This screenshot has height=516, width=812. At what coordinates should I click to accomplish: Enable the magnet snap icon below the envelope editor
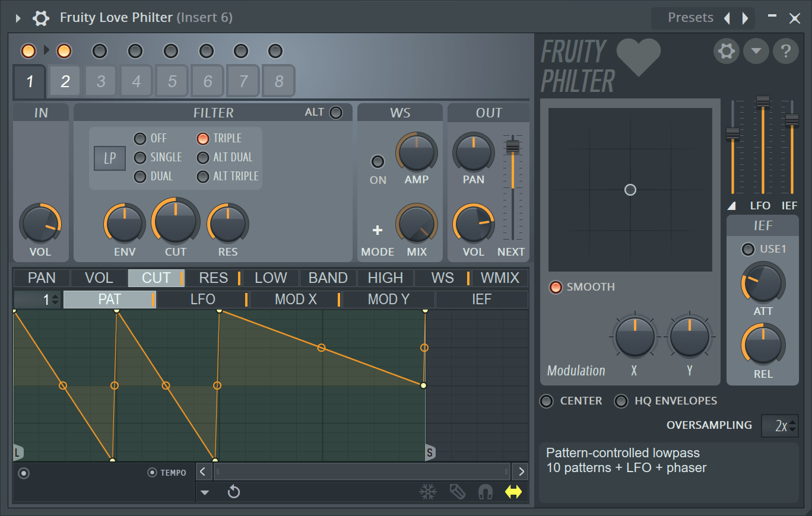pyautogui.click(x=485, y=492)
